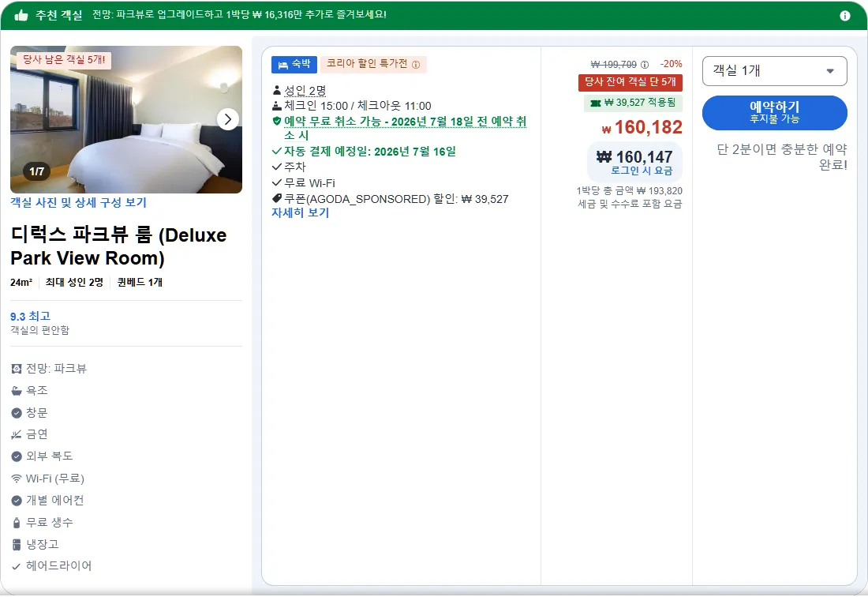Click the bathtub amenity icon

17,390
